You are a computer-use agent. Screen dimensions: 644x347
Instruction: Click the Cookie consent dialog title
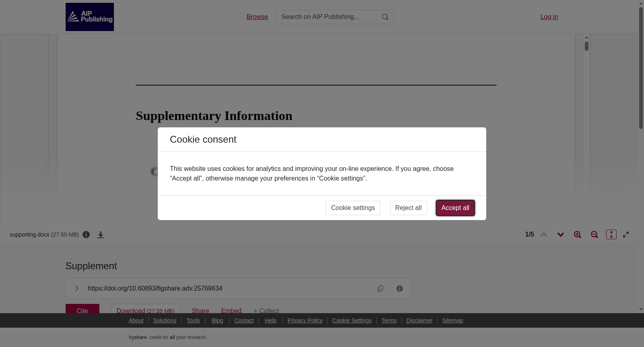[x=203, y=139]
